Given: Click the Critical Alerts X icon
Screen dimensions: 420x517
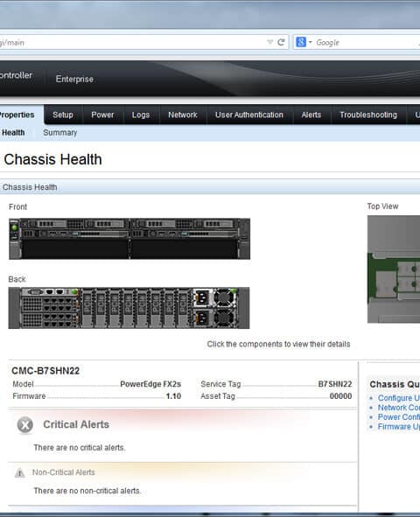Looking at the screenshot, I should coord(25,424).
